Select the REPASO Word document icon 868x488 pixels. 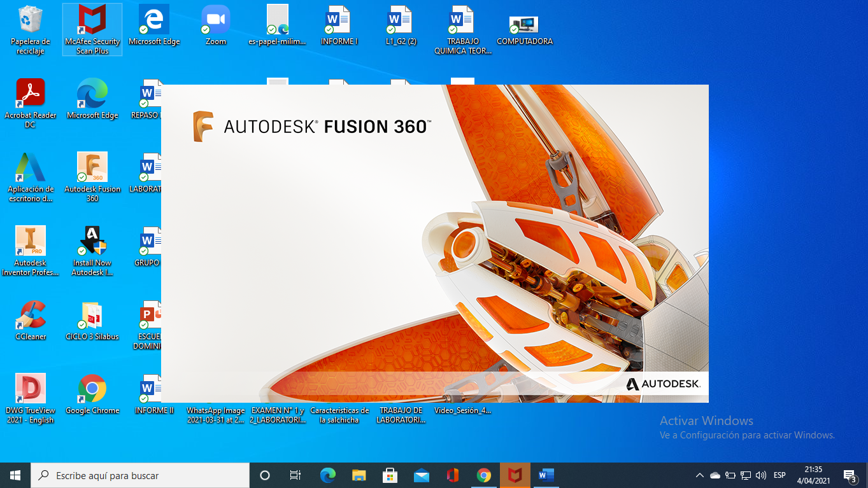click(x=150, y=94)
